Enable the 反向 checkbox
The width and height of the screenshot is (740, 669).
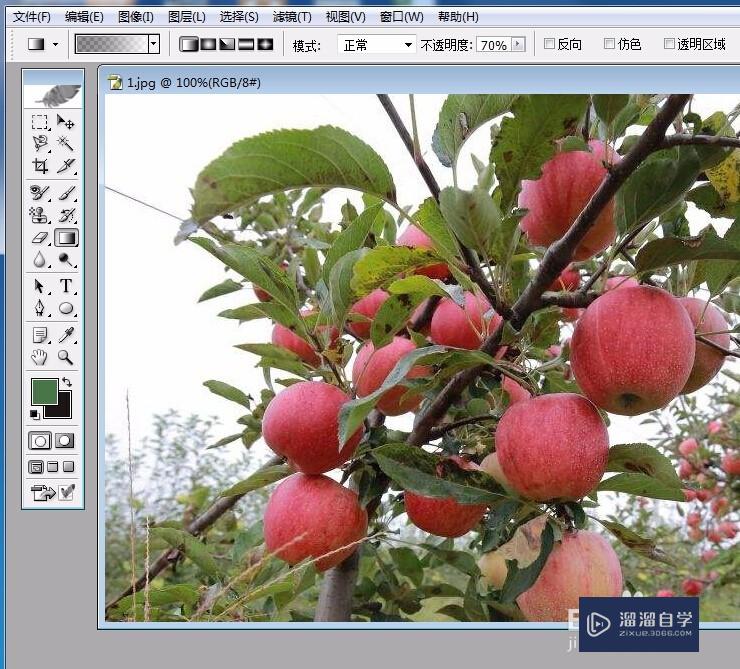point(549,44)
